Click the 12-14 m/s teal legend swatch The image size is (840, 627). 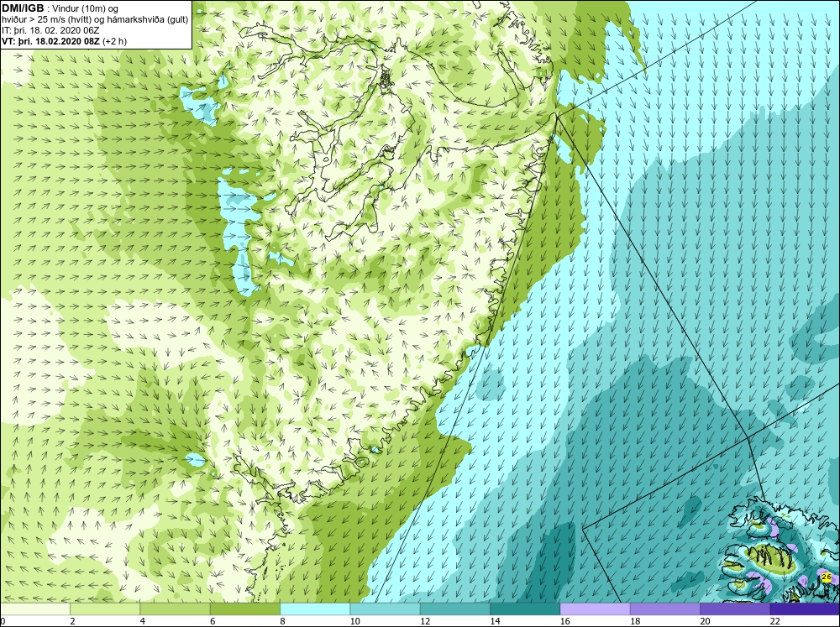pyautogui.click(x=454, y=609)
